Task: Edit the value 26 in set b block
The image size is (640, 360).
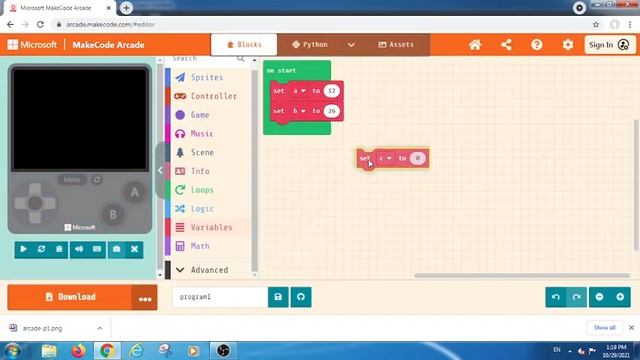Action: [332, 111]
